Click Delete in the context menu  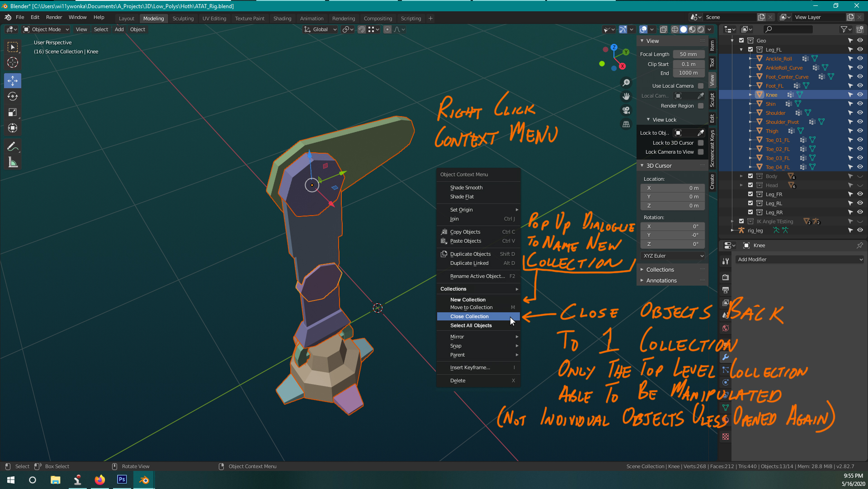coord(478,381)
